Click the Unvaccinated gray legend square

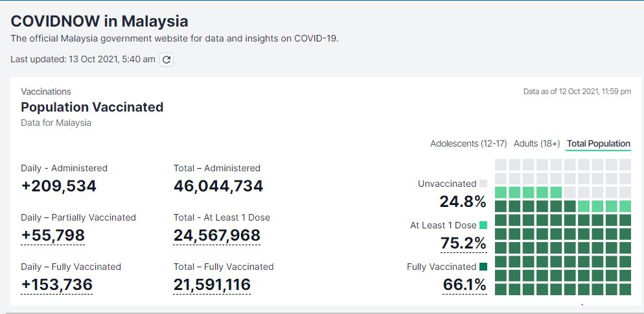pos(483,184)
